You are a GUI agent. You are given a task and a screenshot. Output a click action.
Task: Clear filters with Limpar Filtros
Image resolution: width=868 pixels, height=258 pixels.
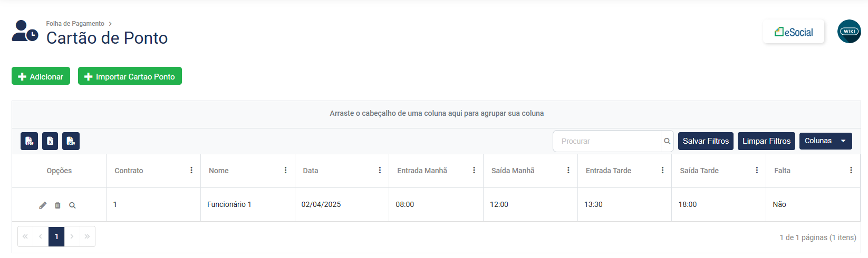pos(766,141)
